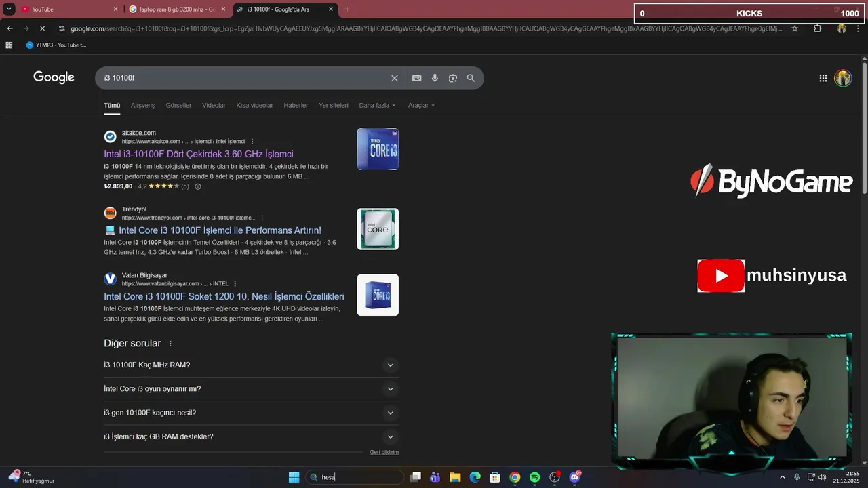868x488 pixels.
Task: Switch to the Videolar tab
Action: pyautogui.click(x=214, y=106)
